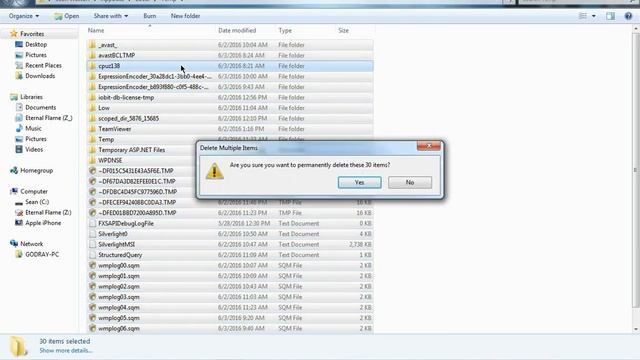Create a New folder from toolbar
640x360 pixels.
click(185, 16)
